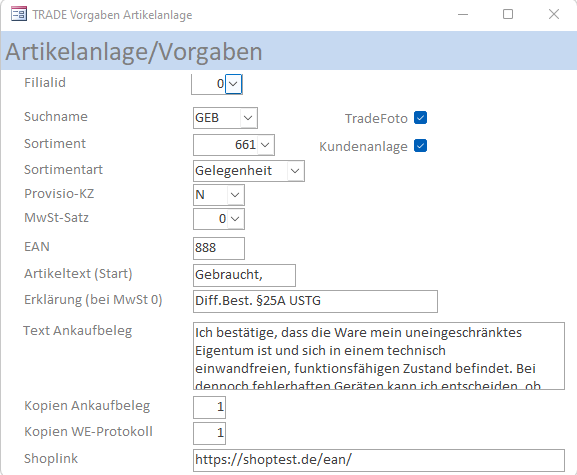Close the TRADE Vorgaben Artikelanlage window
The image size is (577, 475).
553,14
